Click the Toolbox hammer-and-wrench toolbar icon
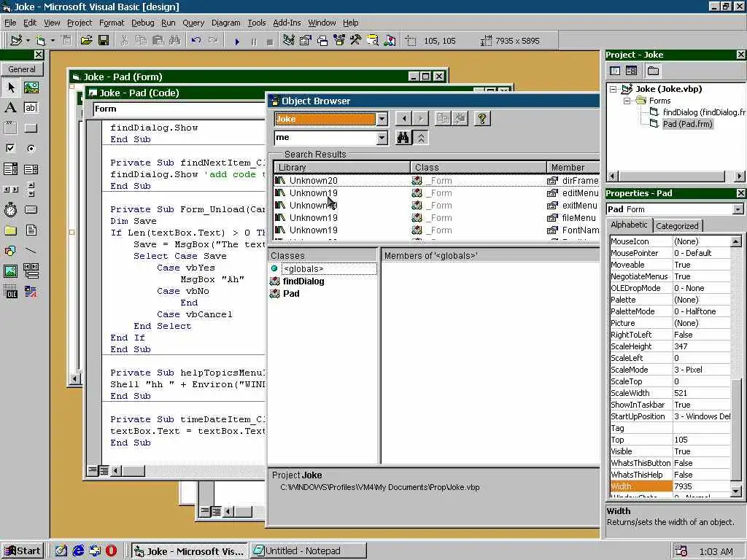 [x=356, y=41]
